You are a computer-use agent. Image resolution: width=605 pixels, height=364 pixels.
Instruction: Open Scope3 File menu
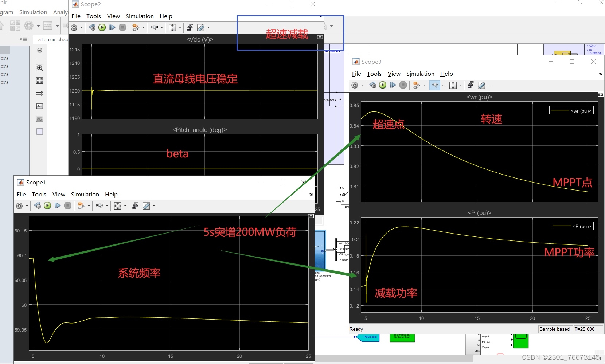point(356,74)
